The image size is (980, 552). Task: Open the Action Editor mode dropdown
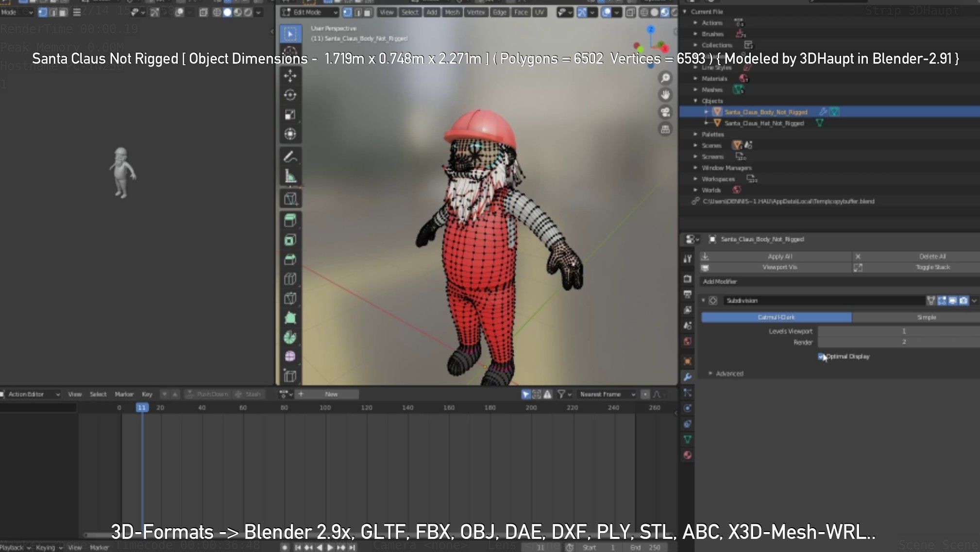point(31,395)
